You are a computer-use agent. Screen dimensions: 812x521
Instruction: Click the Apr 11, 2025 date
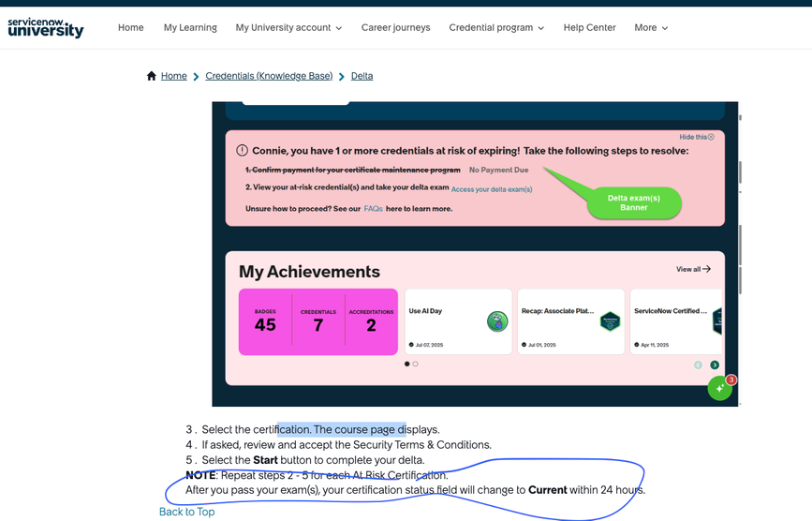[655, 345]
